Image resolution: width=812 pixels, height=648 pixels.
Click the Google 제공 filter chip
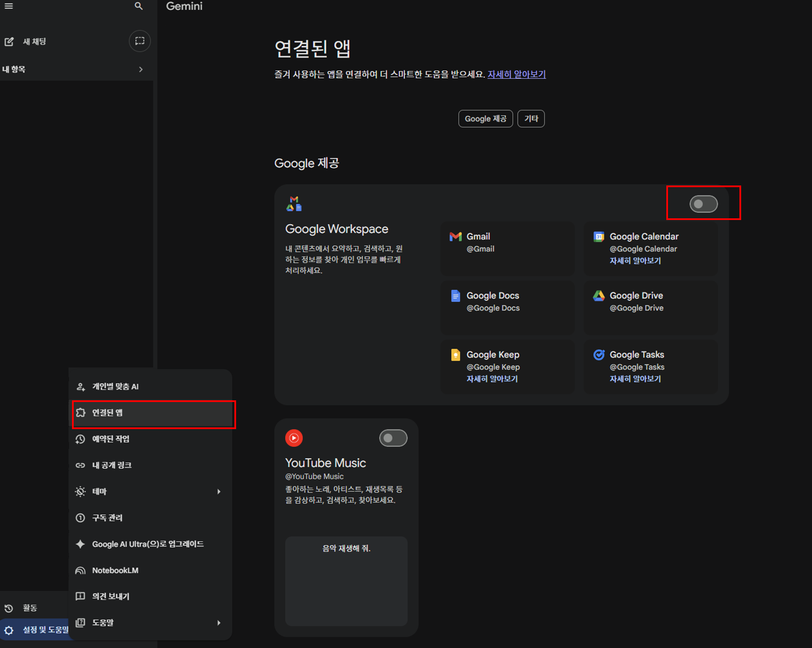coord(485,119)
